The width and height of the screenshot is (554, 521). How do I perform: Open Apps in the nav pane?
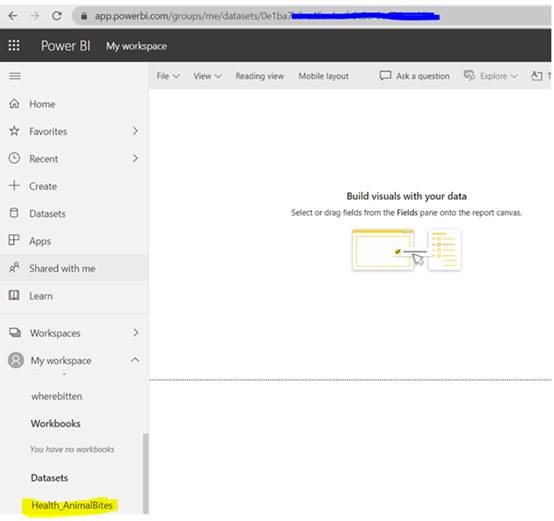(40, 241)
